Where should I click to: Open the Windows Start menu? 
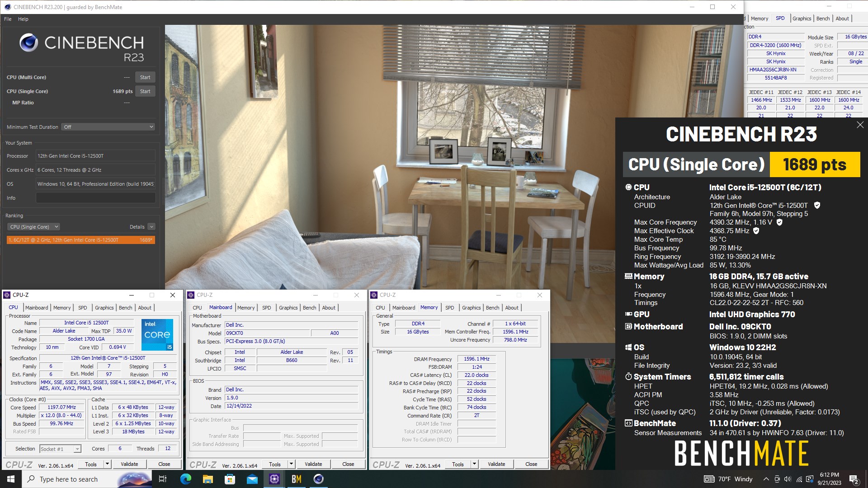tap(11, 479)
